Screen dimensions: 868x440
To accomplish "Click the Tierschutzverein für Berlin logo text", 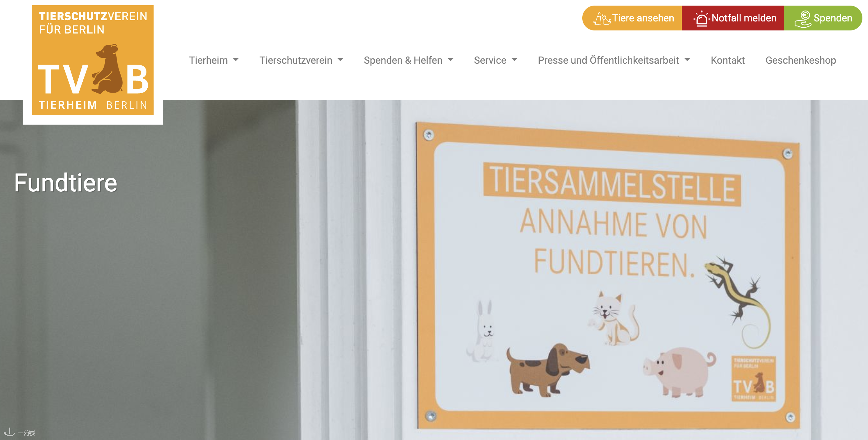I will point(93,23).
